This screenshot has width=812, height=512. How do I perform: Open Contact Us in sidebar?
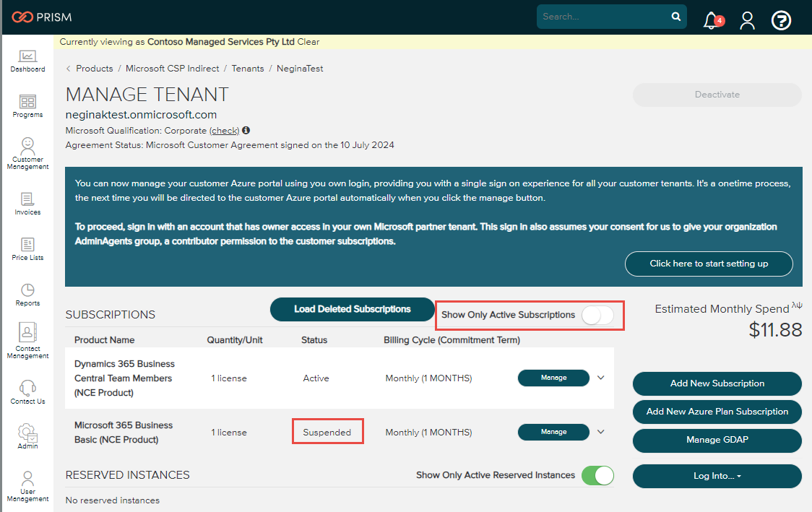pos(27,392)
